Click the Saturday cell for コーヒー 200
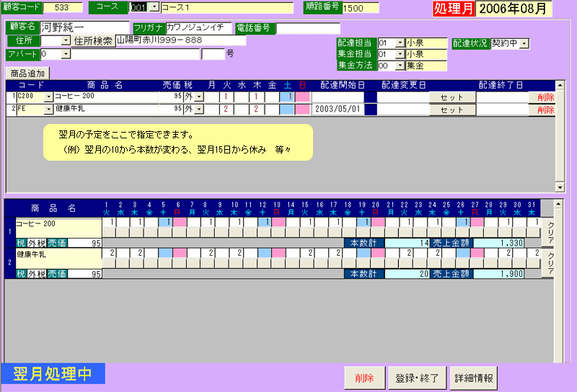The width and height of the screenshot is (577, 392). [x=287, y=97]
